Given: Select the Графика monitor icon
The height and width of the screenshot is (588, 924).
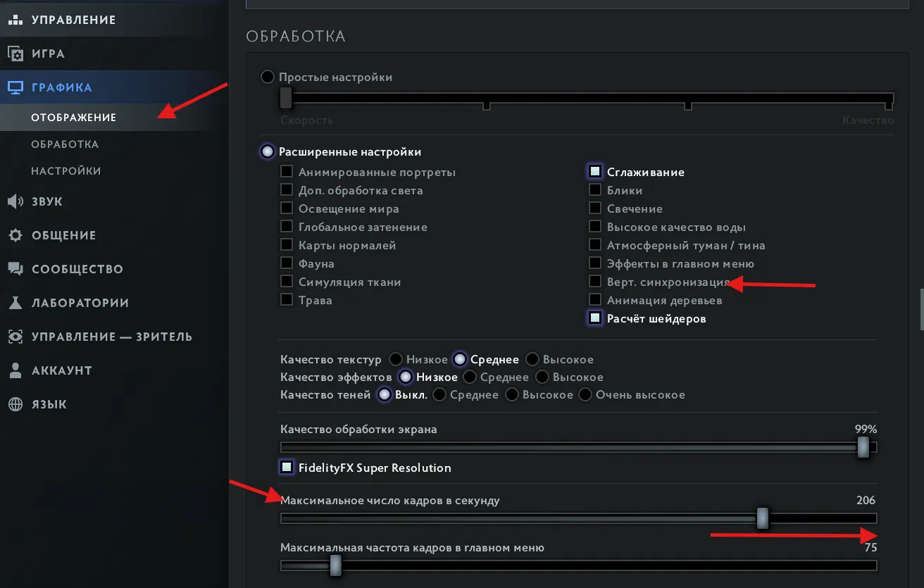Looking at the screenshot, I should point(15,87).
